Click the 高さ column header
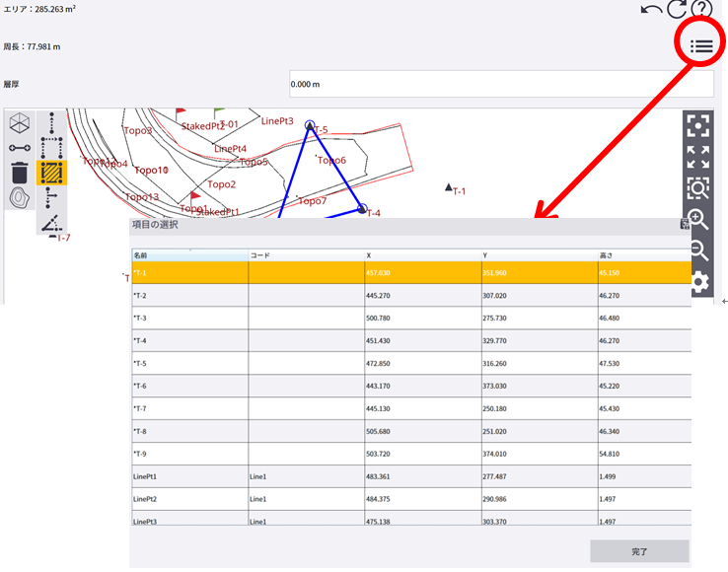Image resolution: width=728 pixels, height=572 pixels. pyautogui.click(x=641, y=254)
